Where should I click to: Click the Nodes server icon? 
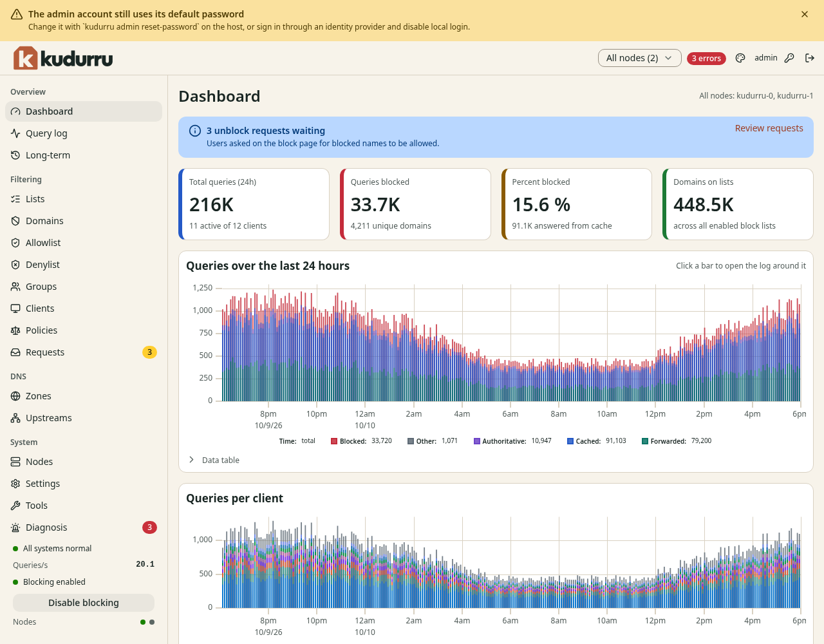(15, 462)
